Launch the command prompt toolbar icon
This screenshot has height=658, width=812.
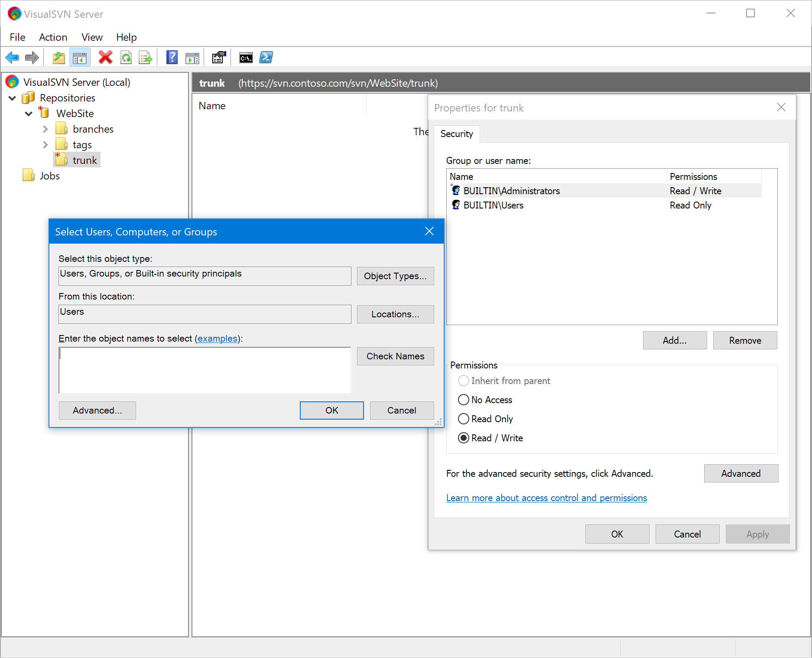point(246,58)
